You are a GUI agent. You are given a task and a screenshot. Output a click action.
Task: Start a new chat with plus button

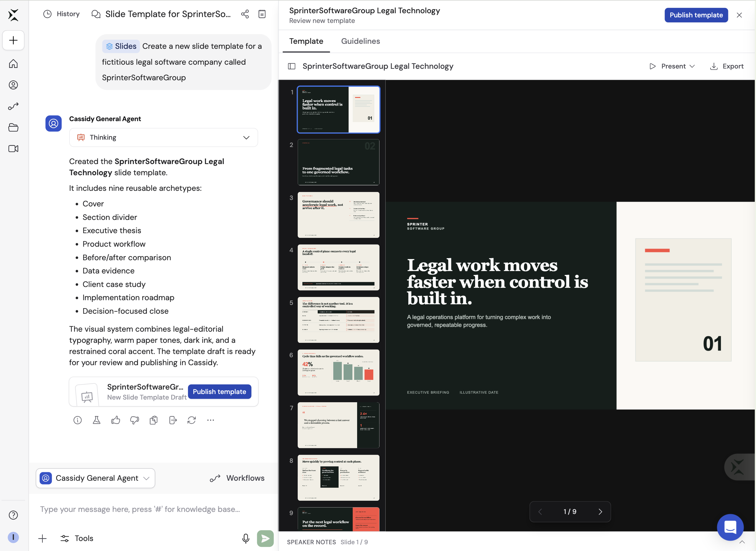[x=13, y=40]
